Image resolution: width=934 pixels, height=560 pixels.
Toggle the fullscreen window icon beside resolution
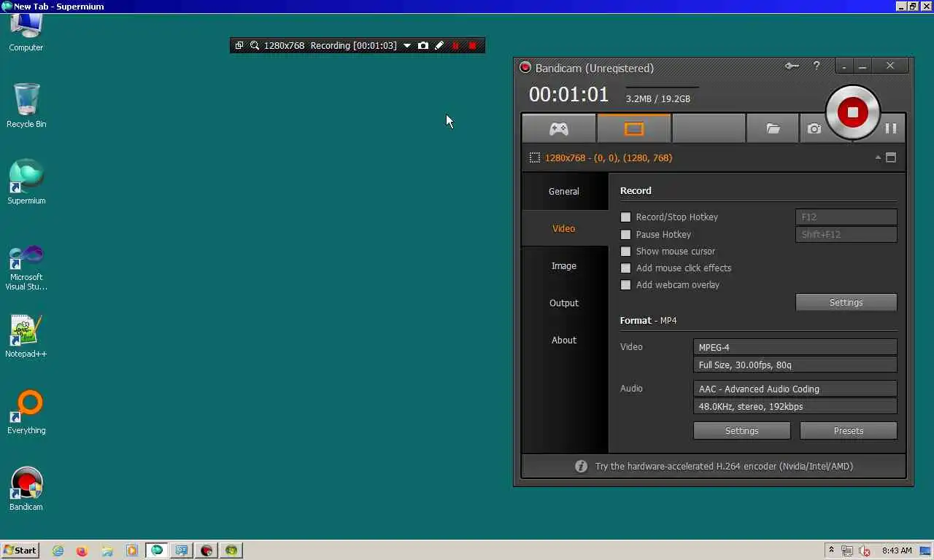pos(891,157)
